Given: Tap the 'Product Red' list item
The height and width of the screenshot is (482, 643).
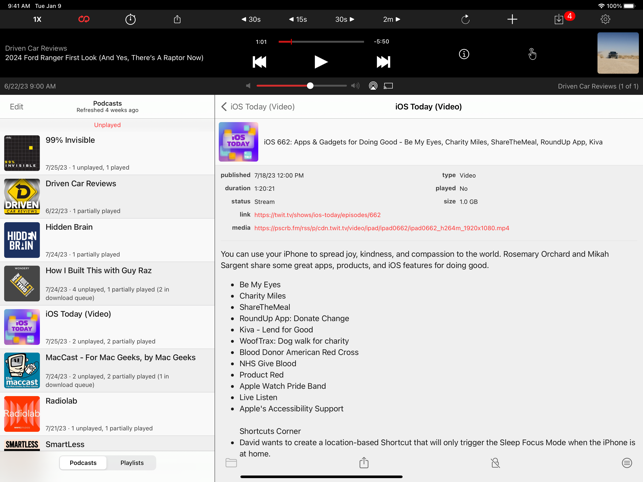Looking at the screenshot, I should pyautogui.click(x=261, y=375).
